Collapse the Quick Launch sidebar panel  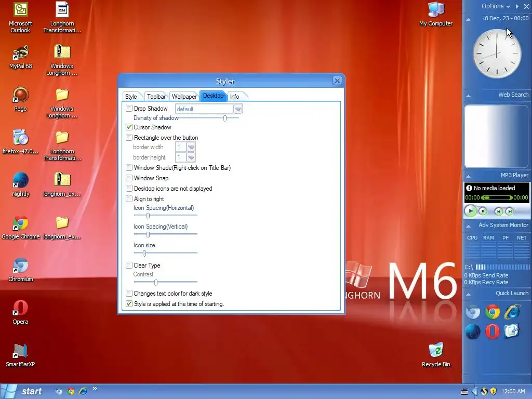click(x=468, y=294)
